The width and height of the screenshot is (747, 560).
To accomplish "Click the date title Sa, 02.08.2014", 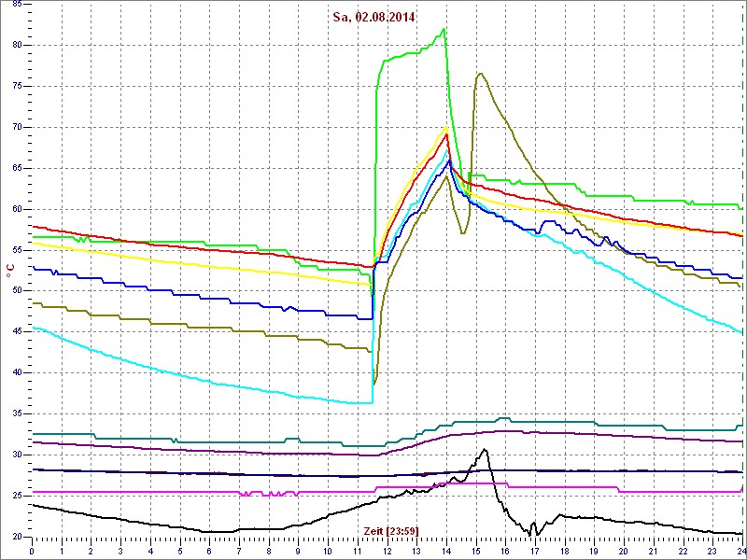I will click(x=373, y=17).
